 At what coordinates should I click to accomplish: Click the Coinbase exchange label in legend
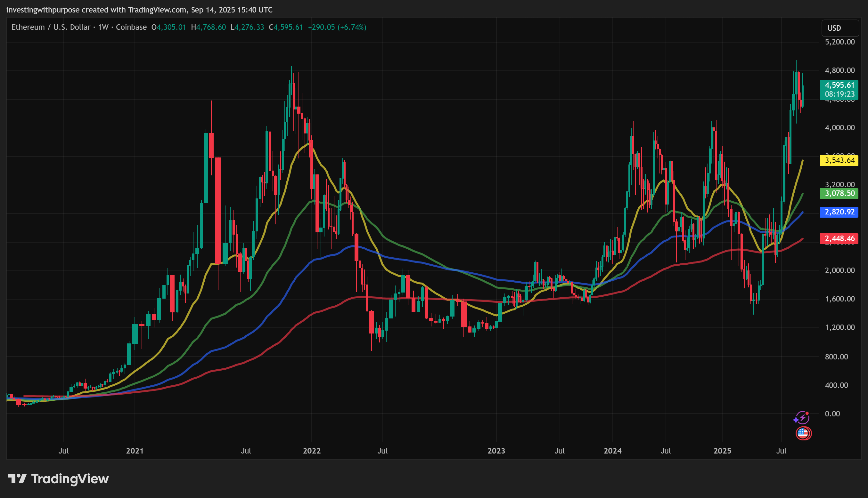(x=131, y=27)
